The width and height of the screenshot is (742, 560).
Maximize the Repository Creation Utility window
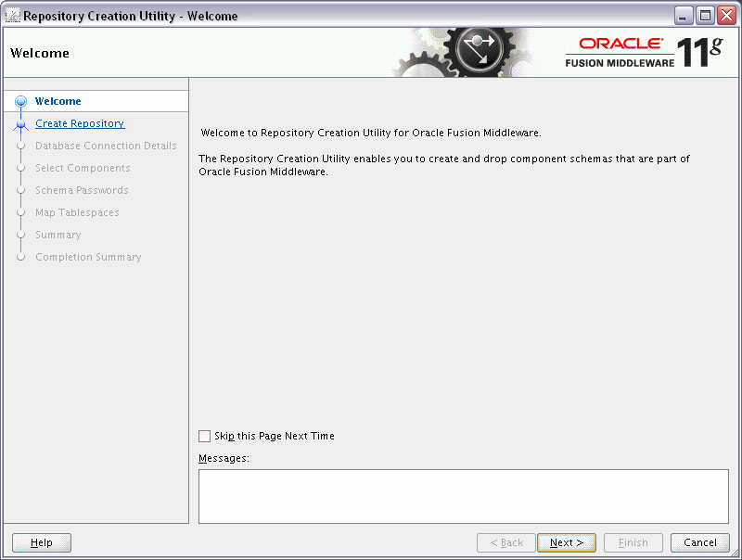[704, 15]
